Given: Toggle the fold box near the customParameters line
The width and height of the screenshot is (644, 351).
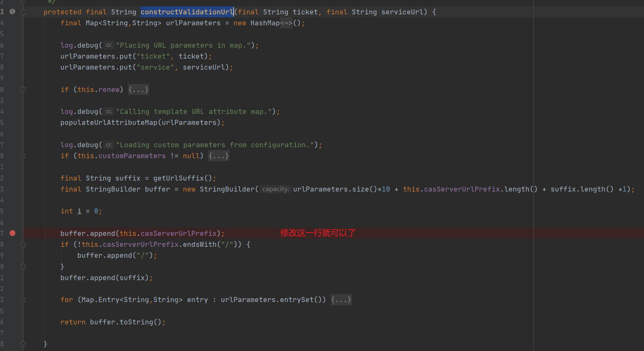Looking at the screenshot, I should [x=23, y=156].
